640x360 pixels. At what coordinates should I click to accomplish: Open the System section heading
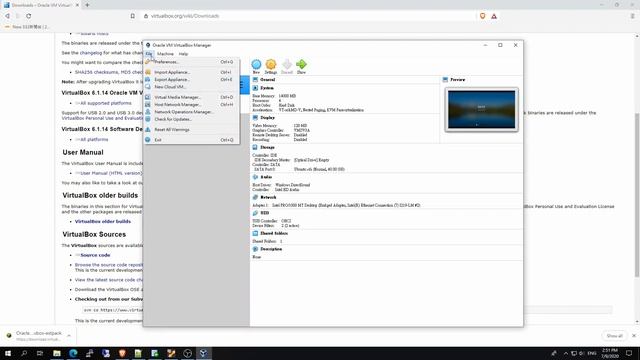pos(267,88)
